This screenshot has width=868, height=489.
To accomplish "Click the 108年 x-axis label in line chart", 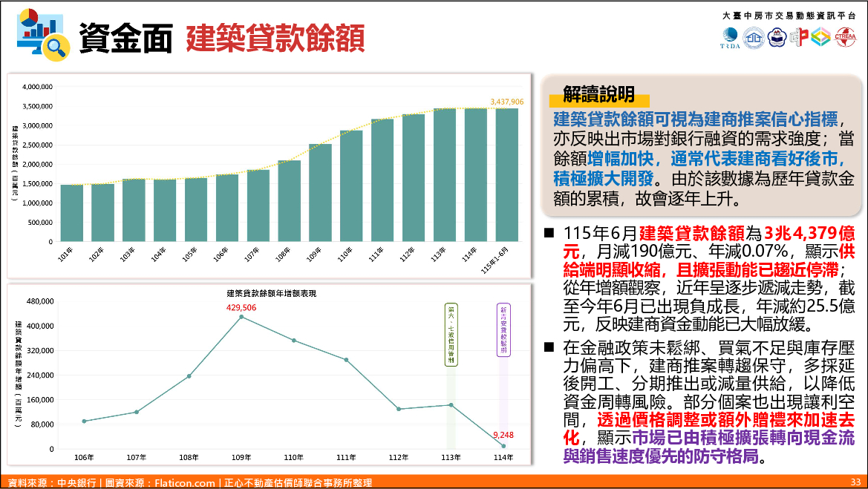I will [x=189, y=458].
